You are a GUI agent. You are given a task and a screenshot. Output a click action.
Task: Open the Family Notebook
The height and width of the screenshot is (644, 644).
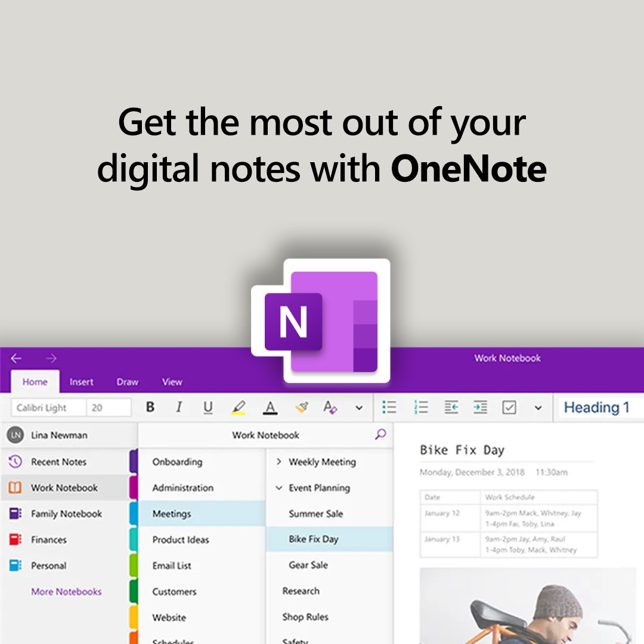click(66, 513)
